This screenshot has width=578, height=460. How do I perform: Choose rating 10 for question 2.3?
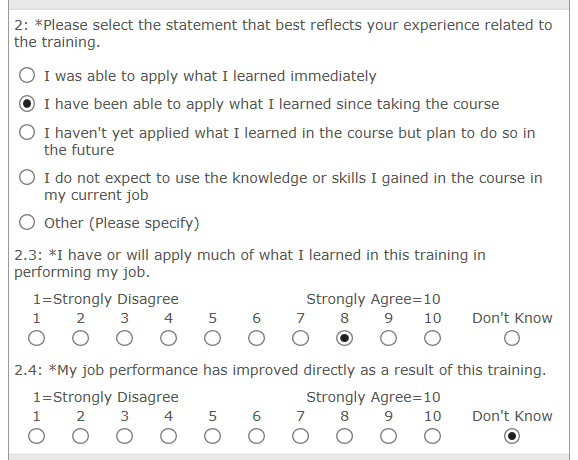[x=432, y=338]
